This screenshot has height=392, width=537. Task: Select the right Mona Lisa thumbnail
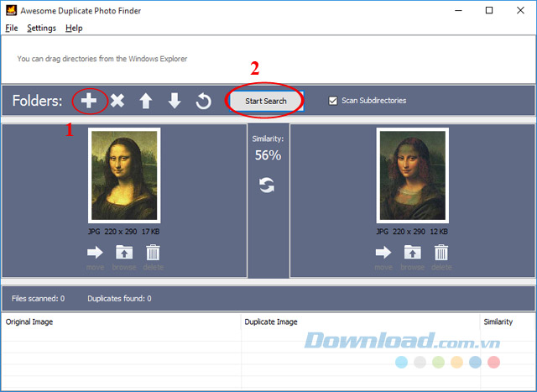click(x=413, y=175)
